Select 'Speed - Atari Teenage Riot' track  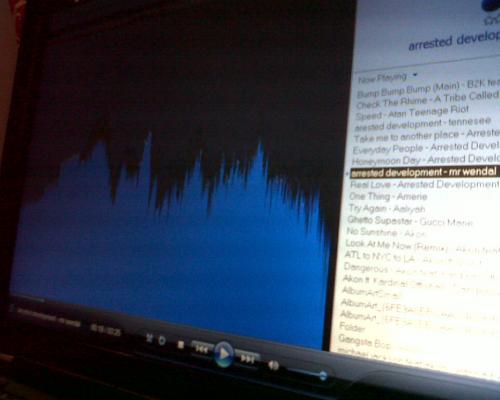point(412,113)
